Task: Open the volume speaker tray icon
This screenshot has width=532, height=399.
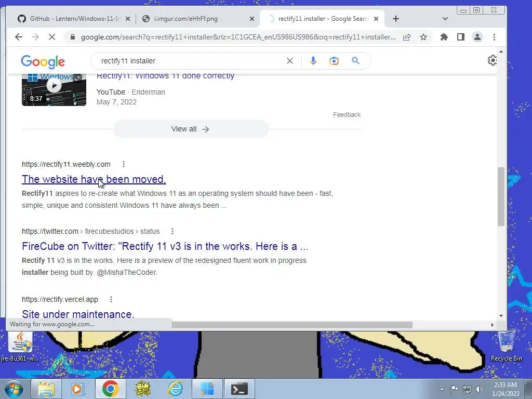Action: click(x=480, y=389)
